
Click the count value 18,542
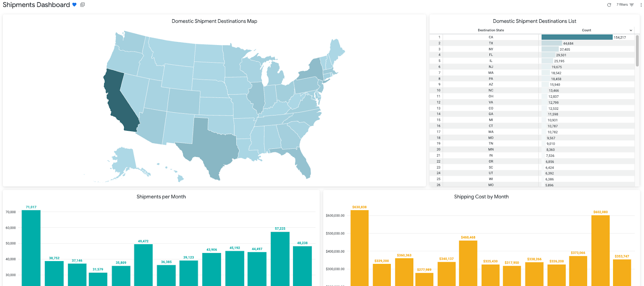(556, 73)
